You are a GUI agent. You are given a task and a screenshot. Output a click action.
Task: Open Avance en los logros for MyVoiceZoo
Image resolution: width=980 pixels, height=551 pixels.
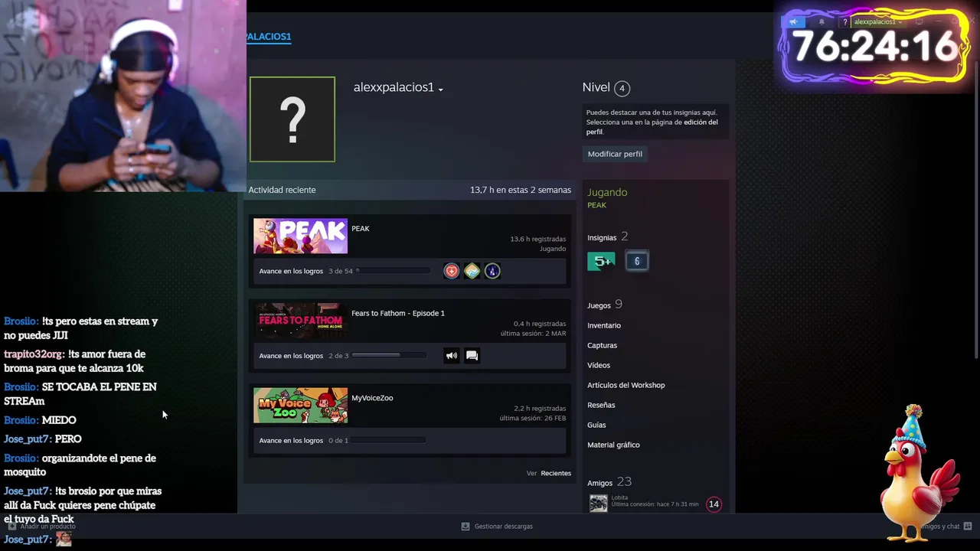pyautogui.click(x=291, y=440)
